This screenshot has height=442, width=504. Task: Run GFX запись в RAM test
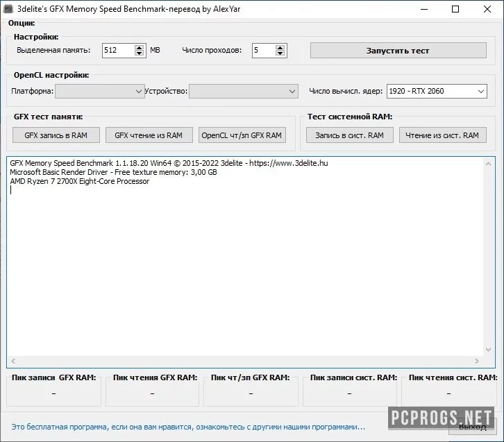pos(56,135)
